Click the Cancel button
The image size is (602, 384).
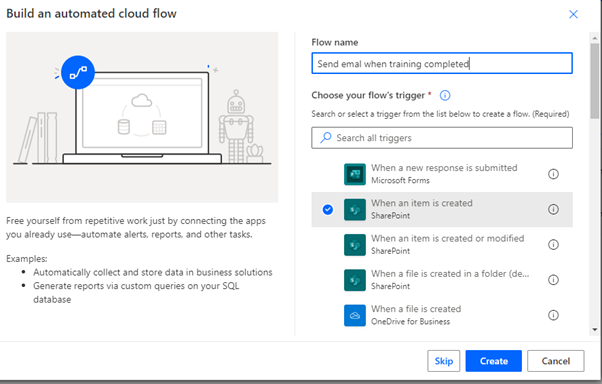coord(556,361)
